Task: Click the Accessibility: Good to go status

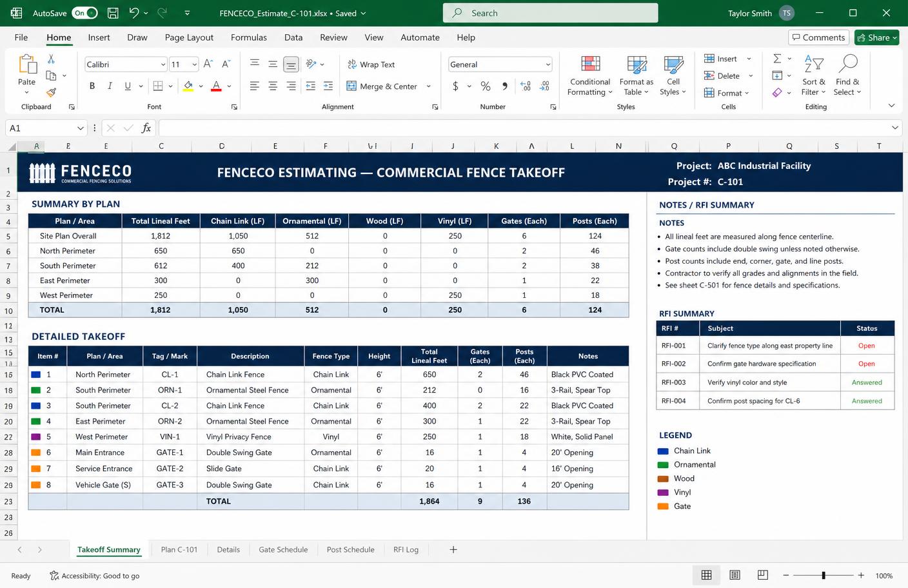Action: click(95, 576)
